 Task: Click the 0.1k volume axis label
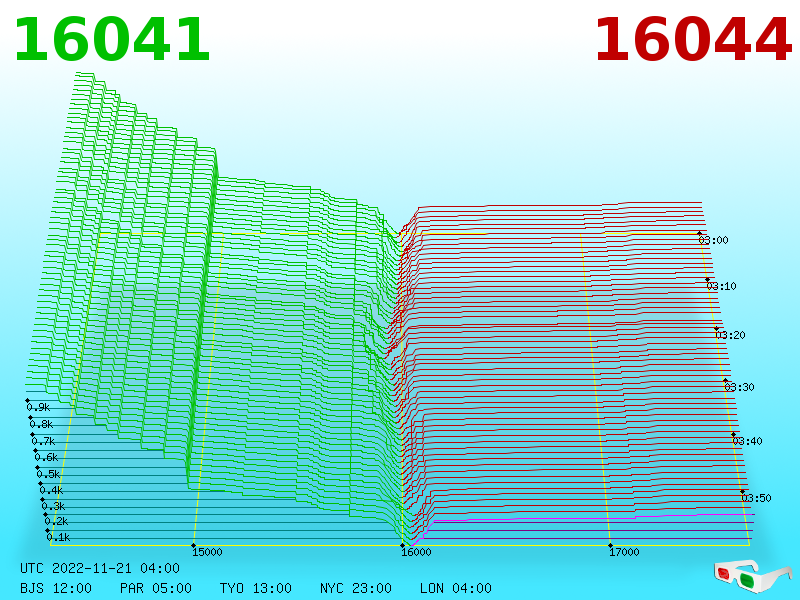[58, 537]
